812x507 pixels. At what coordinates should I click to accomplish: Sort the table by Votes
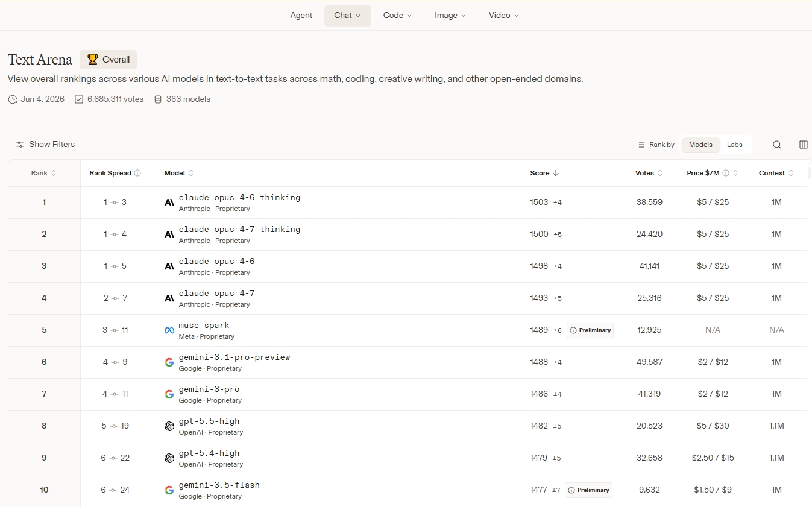coord(649,173)
